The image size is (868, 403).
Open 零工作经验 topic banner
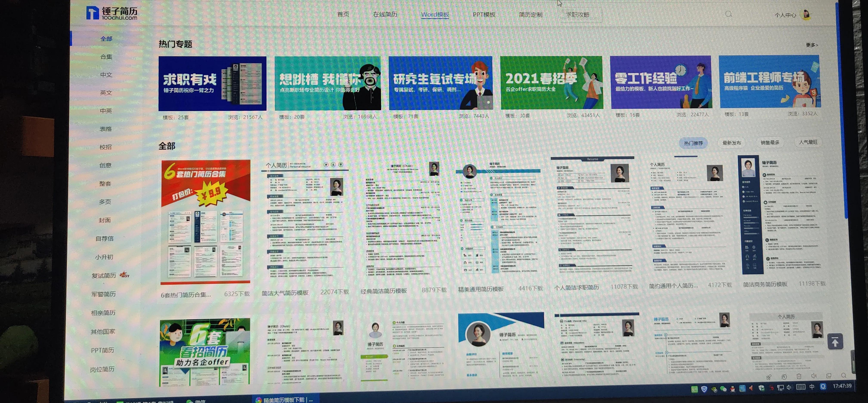661,82
